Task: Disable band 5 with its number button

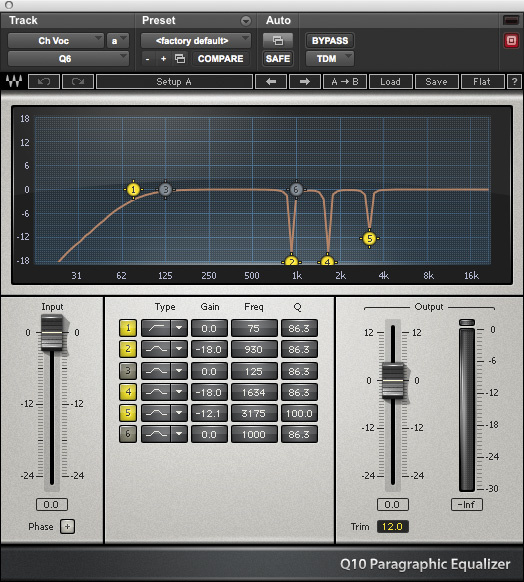Action: click(128, 413)
